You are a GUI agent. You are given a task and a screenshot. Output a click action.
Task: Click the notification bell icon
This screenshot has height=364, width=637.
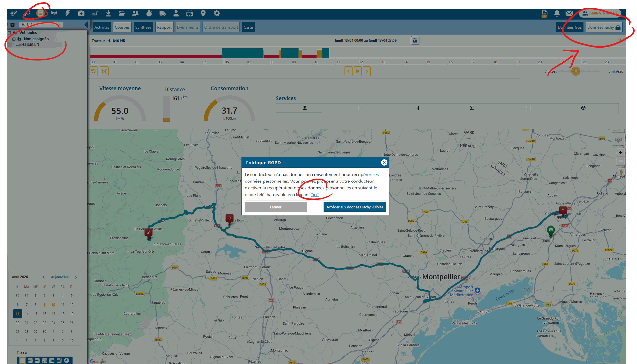point(557,13)
